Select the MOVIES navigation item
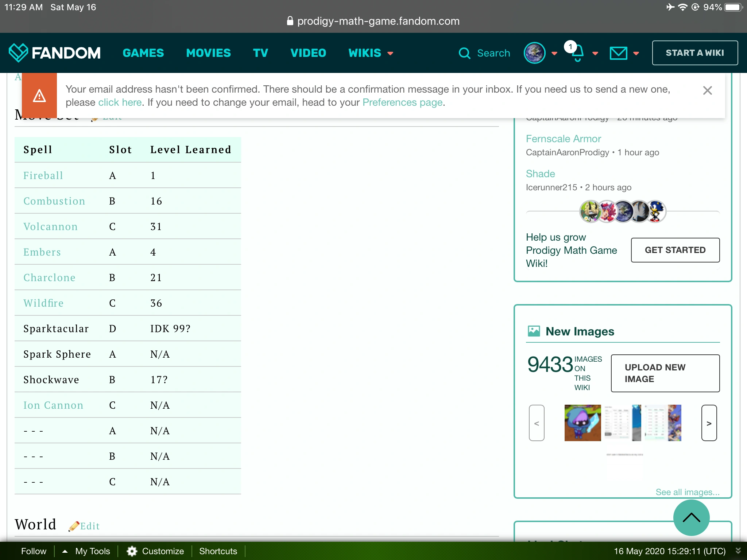The image size is (747, 560). [208, 53]
